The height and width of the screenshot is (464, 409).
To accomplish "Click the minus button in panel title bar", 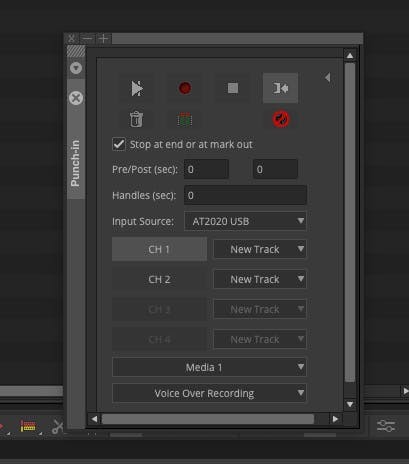I will pos(88,39).
